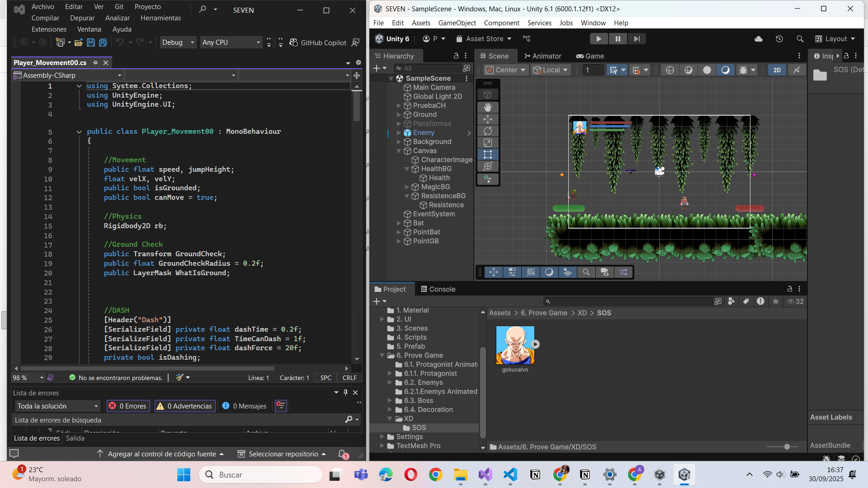Select the Rotate tool in Scene view
The image size is (868, 488).
(488, 131)
